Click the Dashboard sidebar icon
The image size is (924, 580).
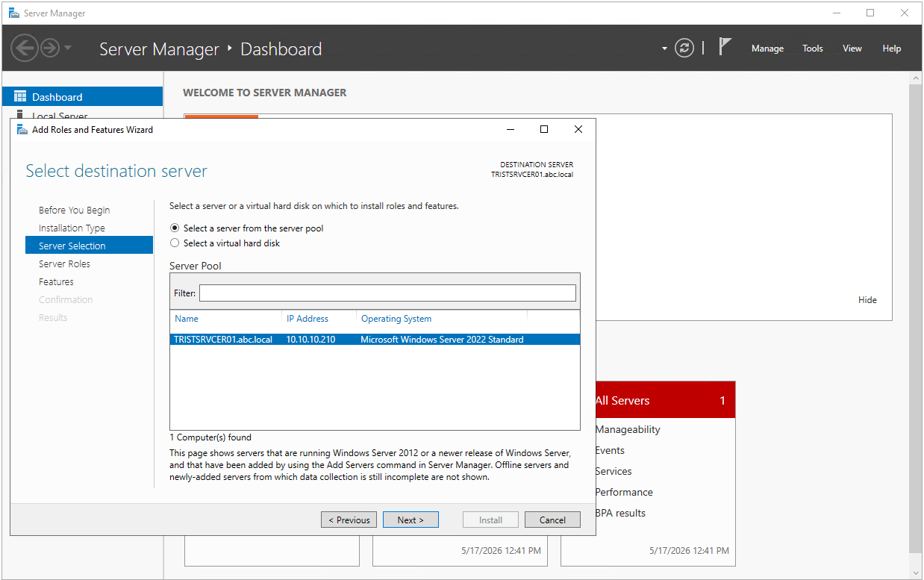[x=20, y=97]
